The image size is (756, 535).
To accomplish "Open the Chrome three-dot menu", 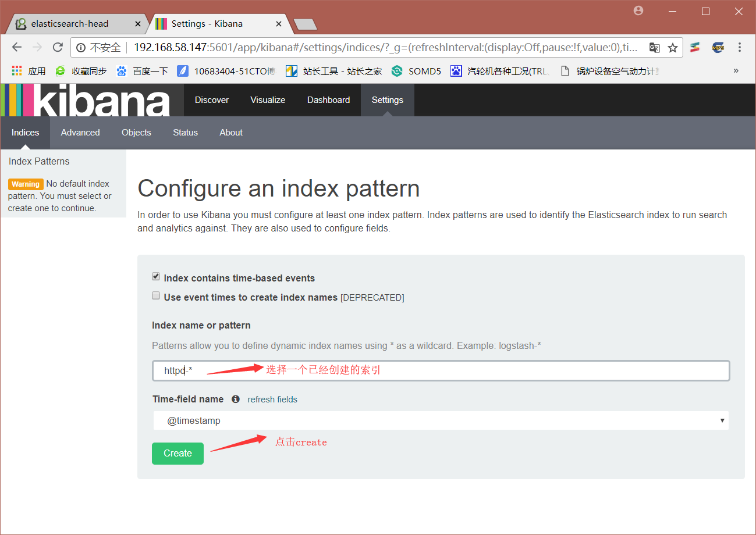I will (x=740, y=47).
